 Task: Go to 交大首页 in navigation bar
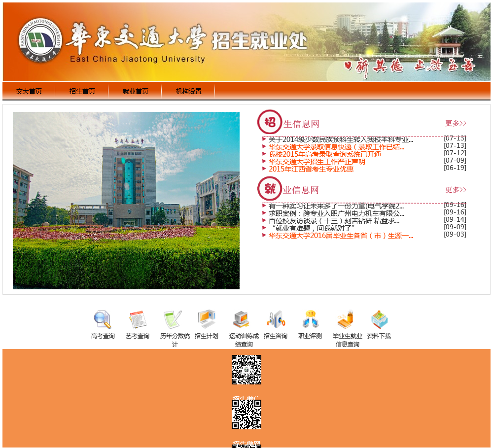coord(29,91)
